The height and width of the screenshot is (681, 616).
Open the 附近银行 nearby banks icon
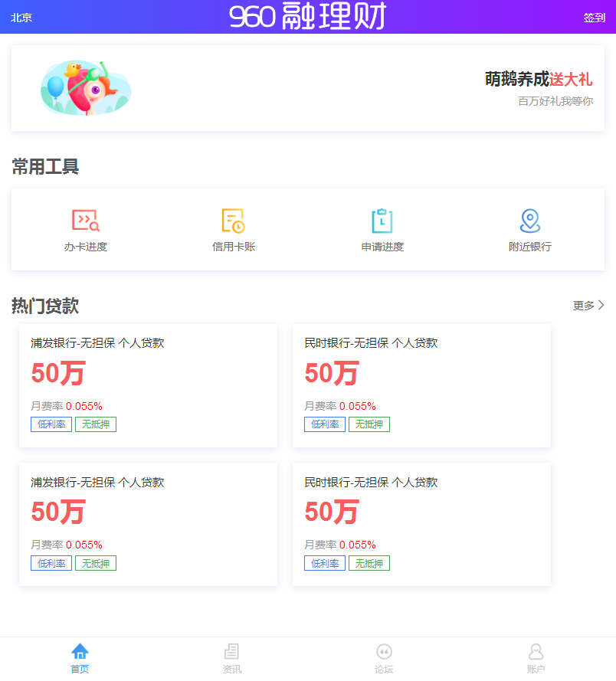click(529, 221)
